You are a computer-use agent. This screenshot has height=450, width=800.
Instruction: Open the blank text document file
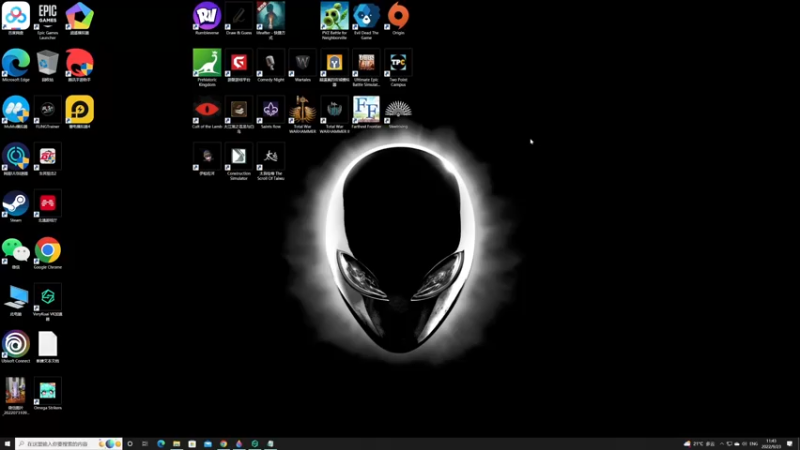click(47, 345)
